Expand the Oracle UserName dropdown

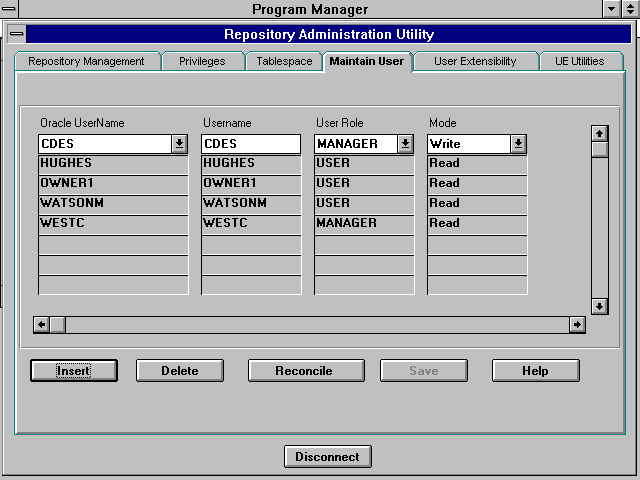point(179,144)
